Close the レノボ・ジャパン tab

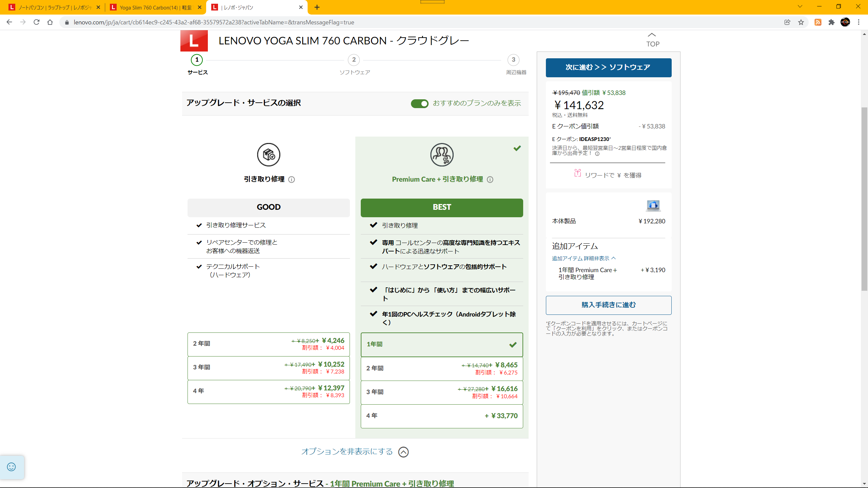point(301,7)
